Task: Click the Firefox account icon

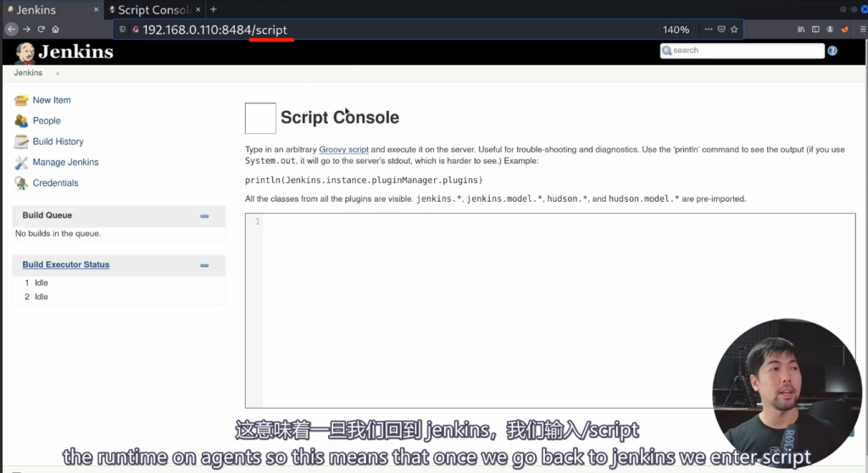Action: (830, 30)
